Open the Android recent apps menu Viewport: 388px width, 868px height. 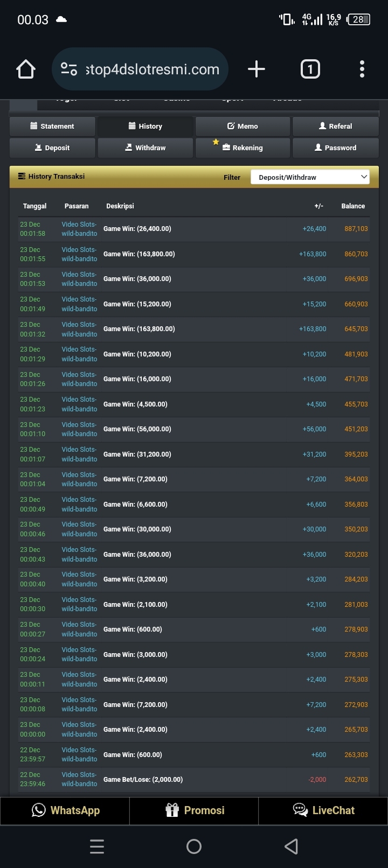click(97, 846)
